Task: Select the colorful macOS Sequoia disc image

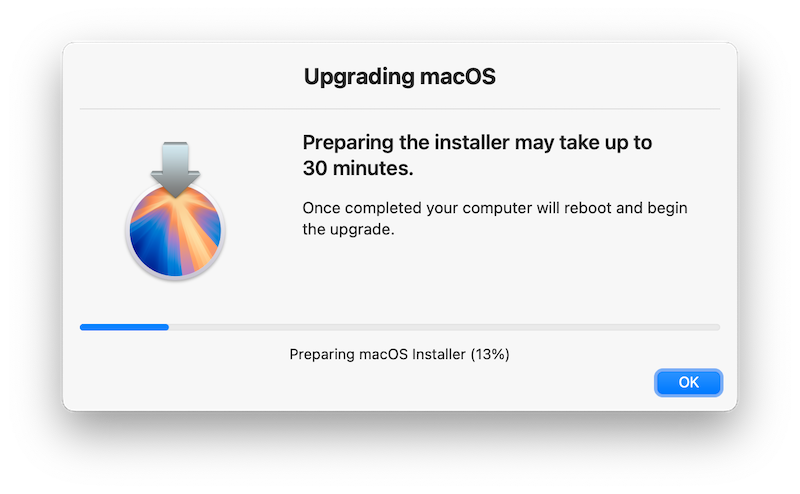Action: pyautogui.click(x=175, y=232)
